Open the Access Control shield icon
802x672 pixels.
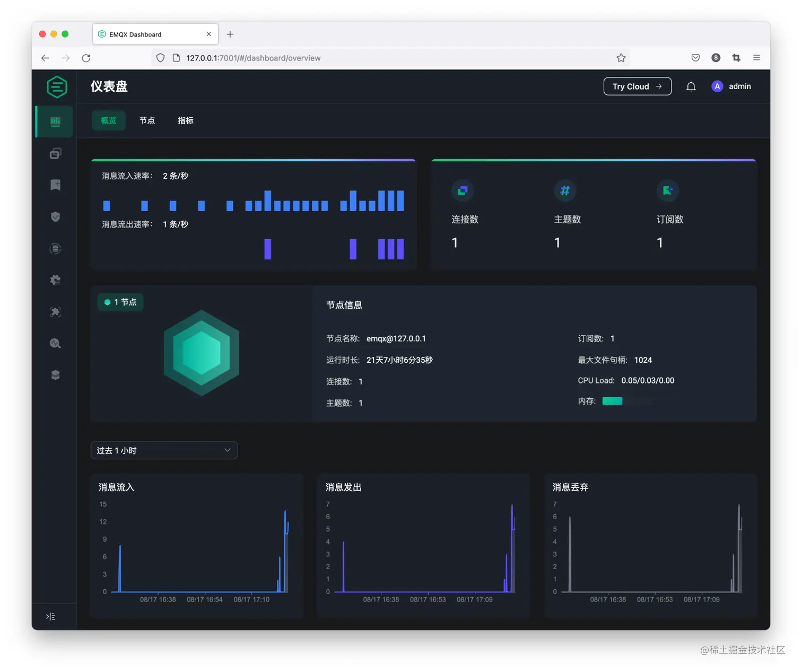point(55,216)
